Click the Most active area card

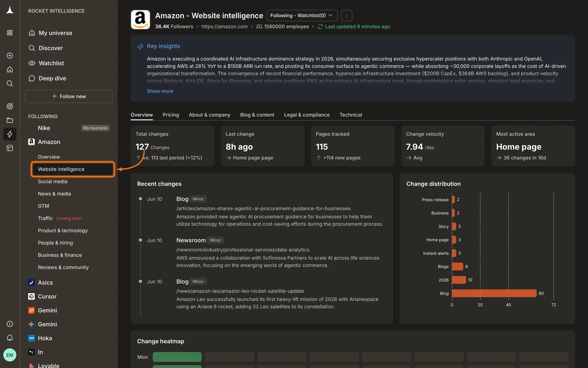tap(533, 146)
